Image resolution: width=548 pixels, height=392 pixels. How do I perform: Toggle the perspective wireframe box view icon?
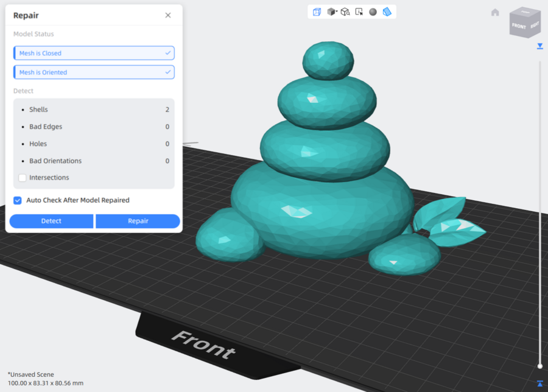coord(317,12)
